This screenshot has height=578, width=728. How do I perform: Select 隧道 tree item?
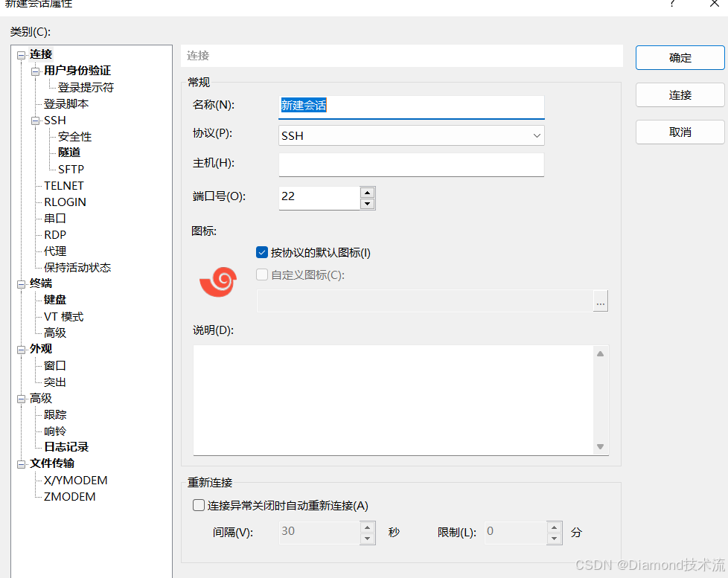pos(69,152)
